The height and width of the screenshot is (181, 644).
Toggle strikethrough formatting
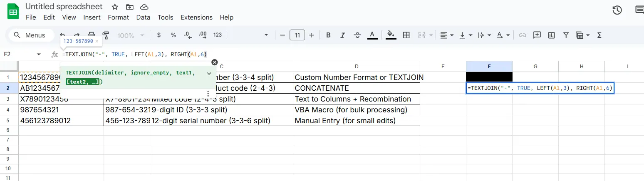pos(357,35)
